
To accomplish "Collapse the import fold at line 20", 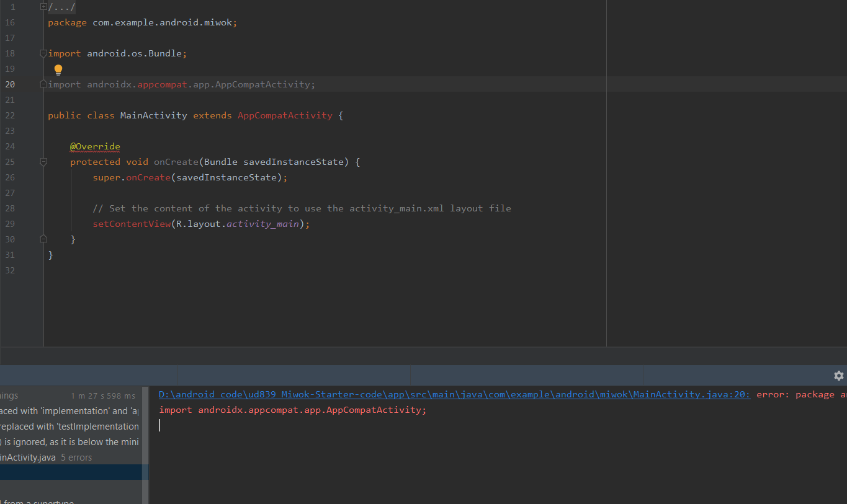I will 43,84.
